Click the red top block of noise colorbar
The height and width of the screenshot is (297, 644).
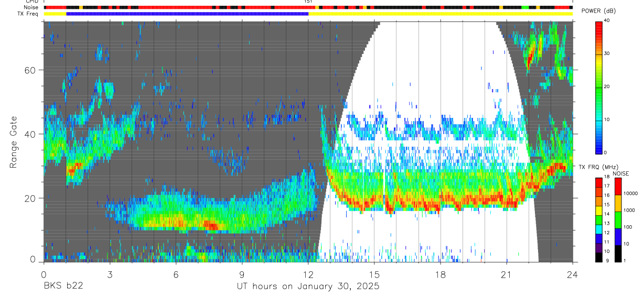point(618,186)
